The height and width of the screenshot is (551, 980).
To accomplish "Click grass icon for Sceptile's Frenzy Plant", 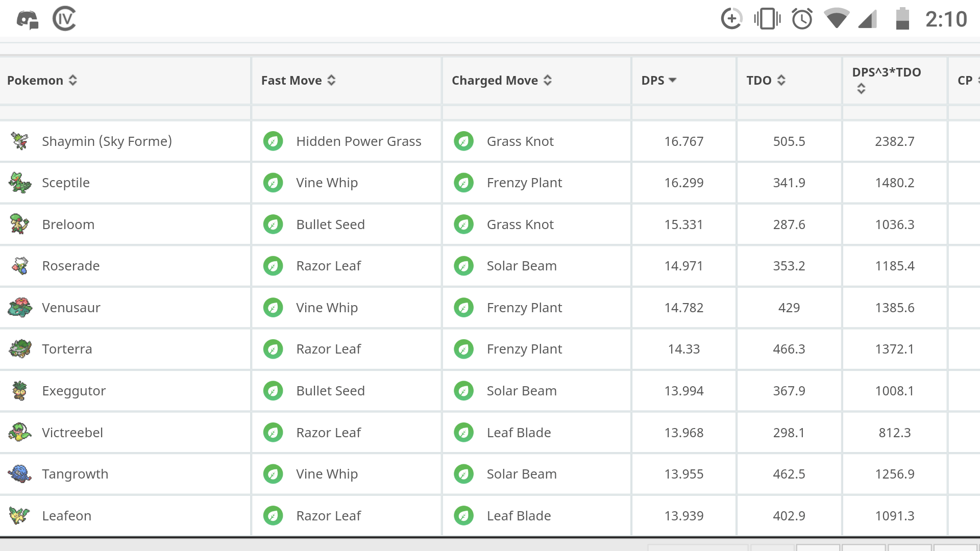I will pos(463,183).
